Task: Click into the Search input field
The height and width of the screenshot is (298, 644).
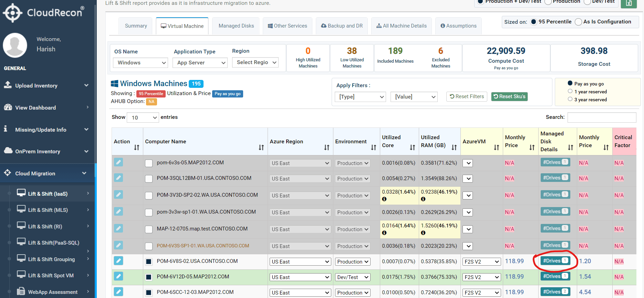Action: coord(602,117)
